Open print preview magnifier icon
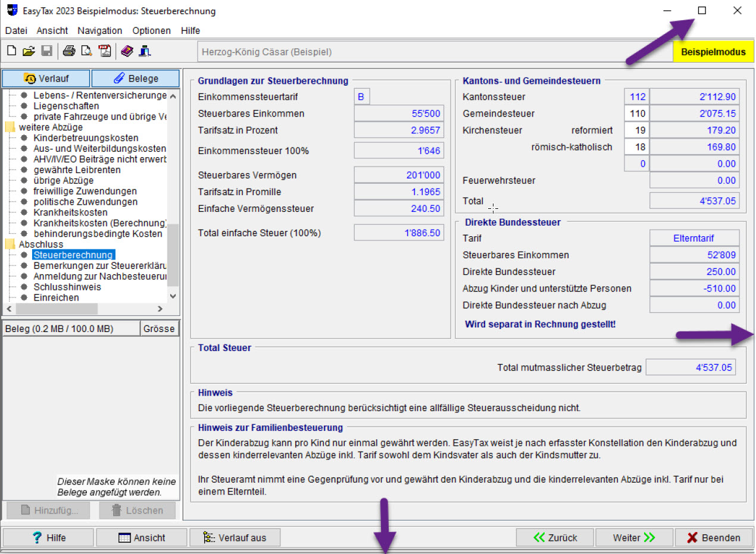This screenshot has height=554, width=756. (x=87, y=52)
